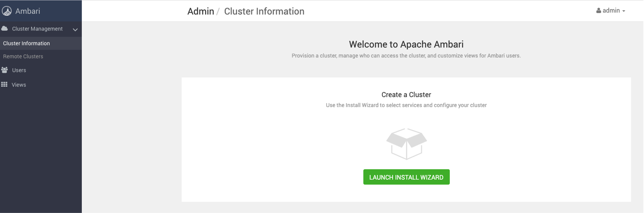The image size is (644, 213).
Task: Click the Ambari brand name text
Action: tap(28, 11)
